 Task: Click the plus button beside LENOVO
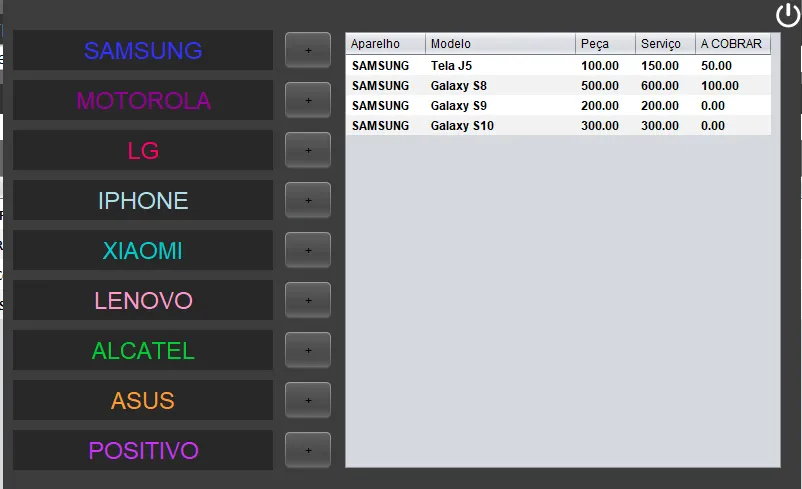click(308, 300)
